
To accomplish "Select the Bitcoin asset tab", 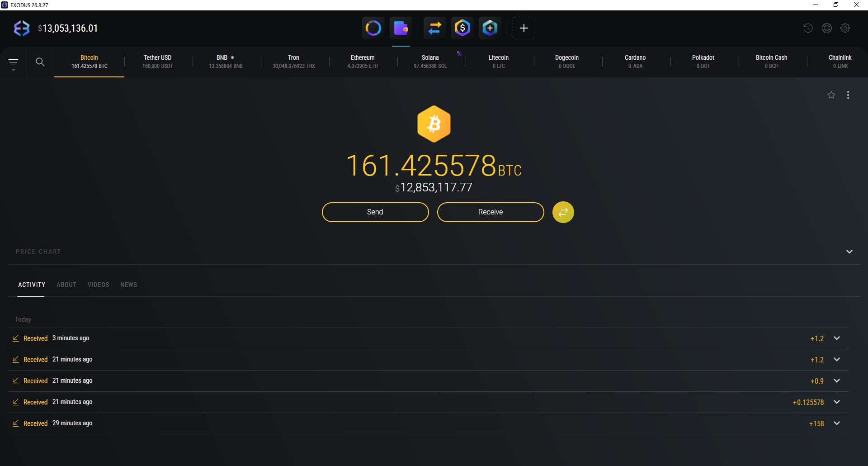I will [89, 62].
